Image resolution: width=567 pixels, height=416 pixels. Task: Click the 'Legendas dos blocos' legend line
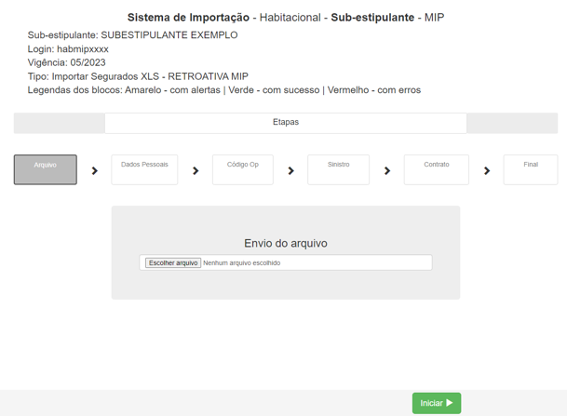224,90
